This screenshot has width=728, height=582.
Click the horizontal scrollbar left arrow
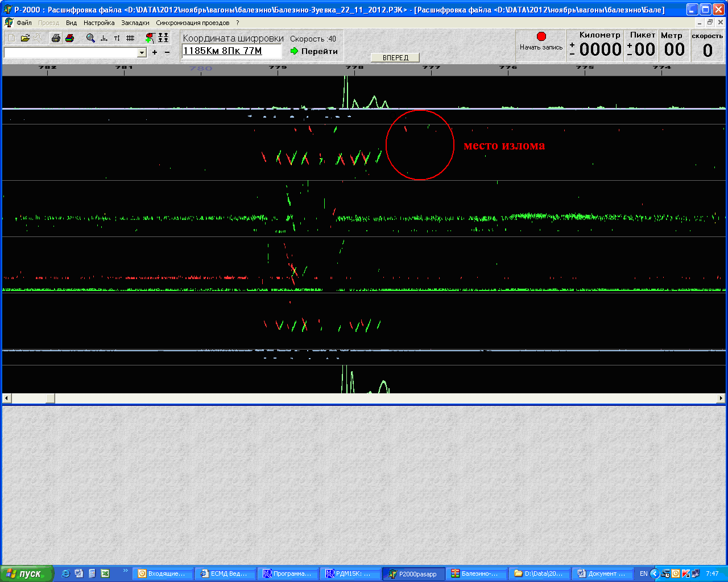pyautogui.click(x=7, y=398)
